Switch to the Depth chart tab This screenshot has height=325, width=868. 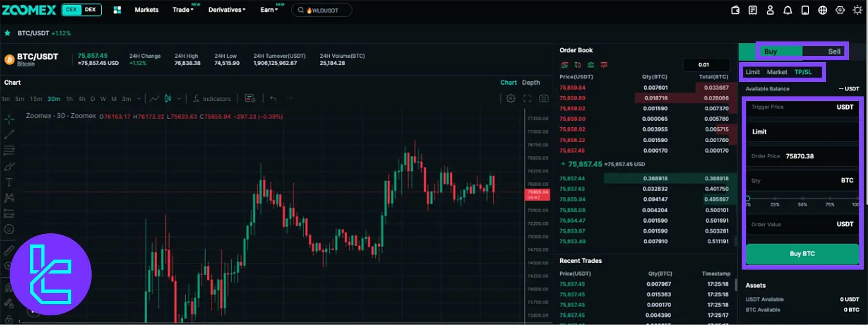[x=531, y=82]
